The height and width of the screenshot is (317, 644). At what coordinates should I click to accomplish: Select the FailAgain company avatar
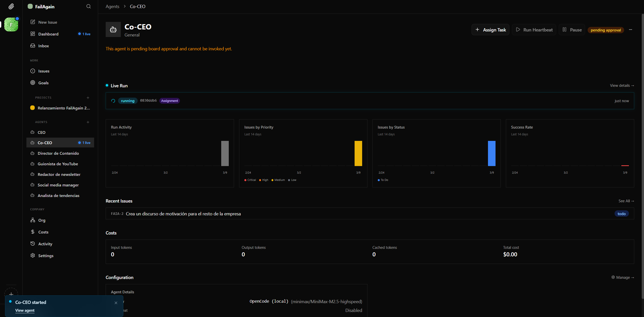pyautogui.click(x=11, y=25)
